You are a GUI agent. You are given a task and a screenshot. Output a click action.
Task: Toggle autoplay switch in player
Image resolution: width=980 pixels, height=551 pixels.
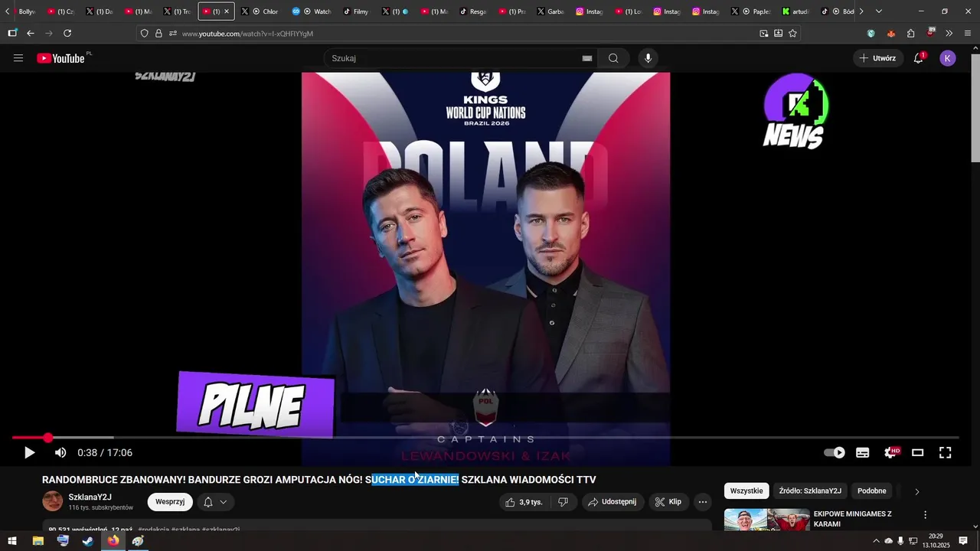835,453
